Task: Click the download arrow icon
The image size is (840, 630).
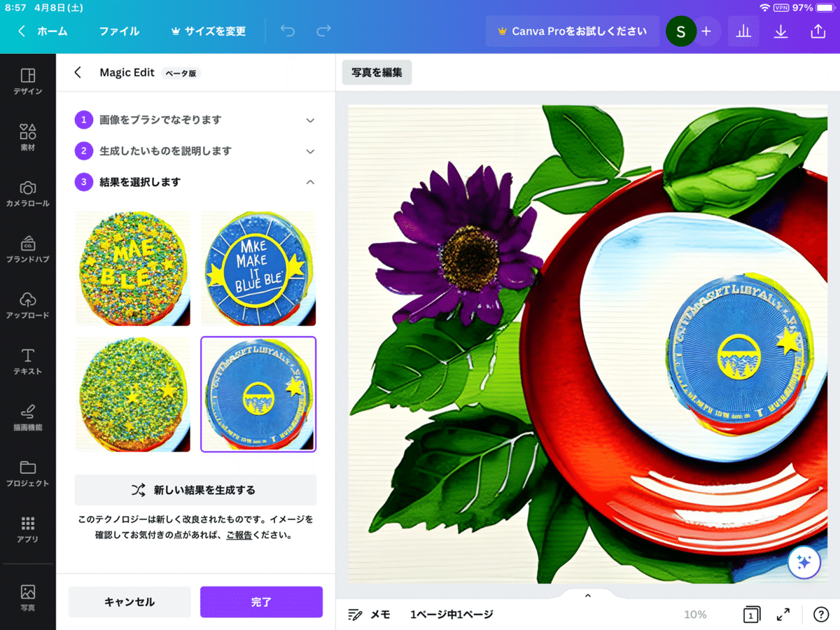Action: [x=780, y=31]
